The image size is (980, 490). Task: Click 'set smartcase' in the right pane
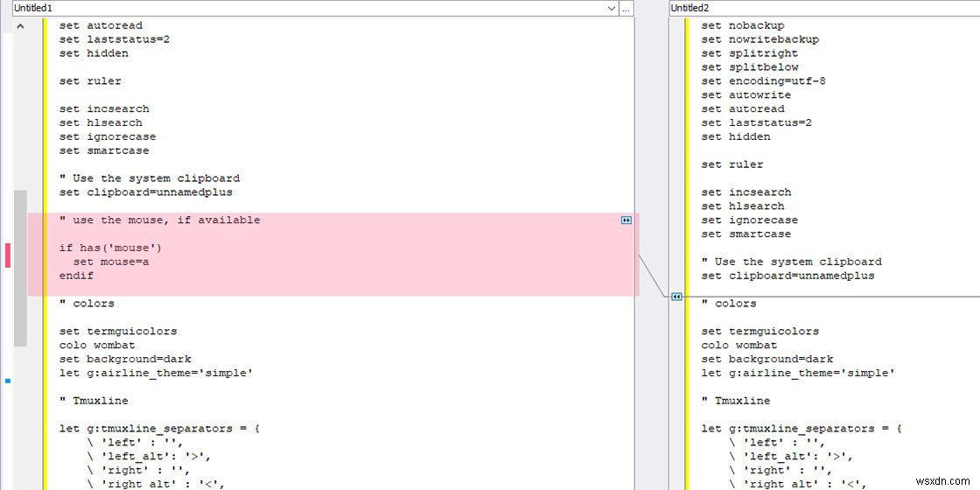click(745, 234)
